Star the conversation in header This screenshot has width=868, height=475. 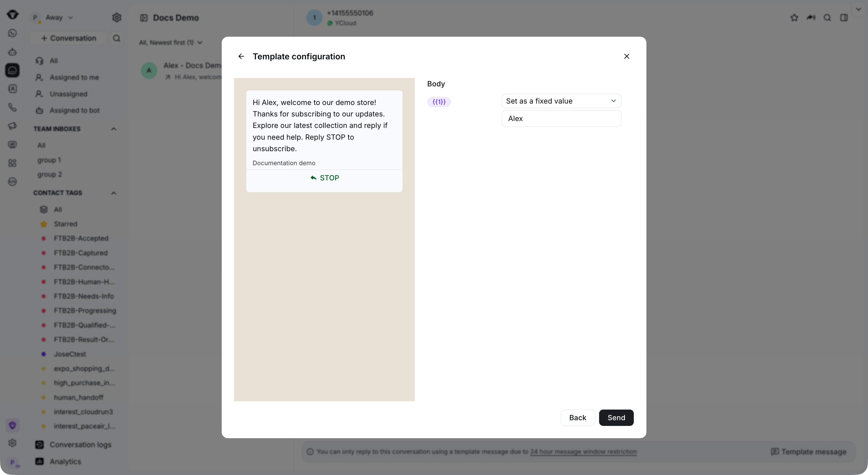794,17
